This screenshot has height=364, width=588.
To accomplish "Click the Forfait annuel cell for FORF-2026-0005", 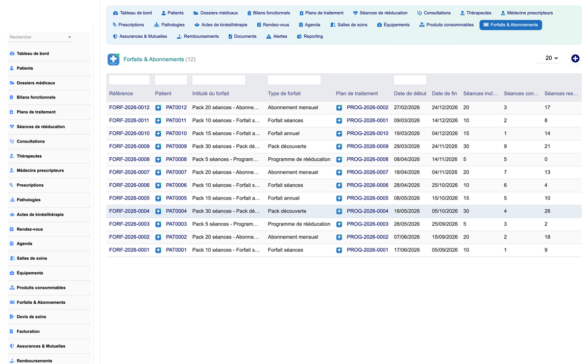I will click(284, 198).
